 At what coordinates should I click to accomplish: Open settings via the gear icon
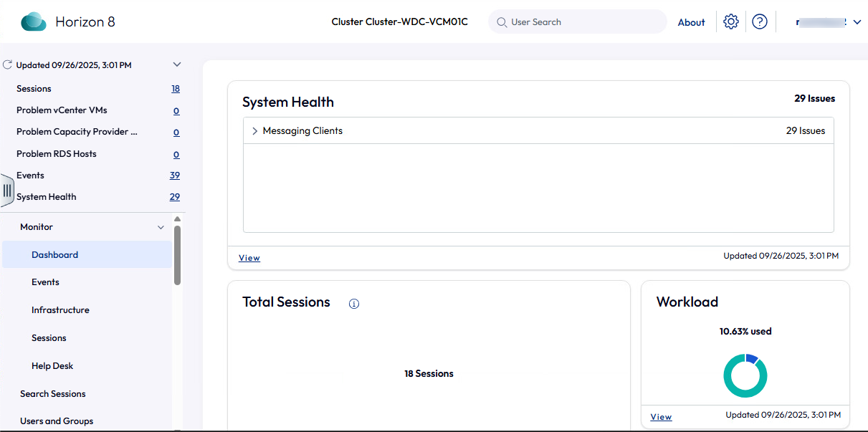pyautogui.click(x=730, y=22)
